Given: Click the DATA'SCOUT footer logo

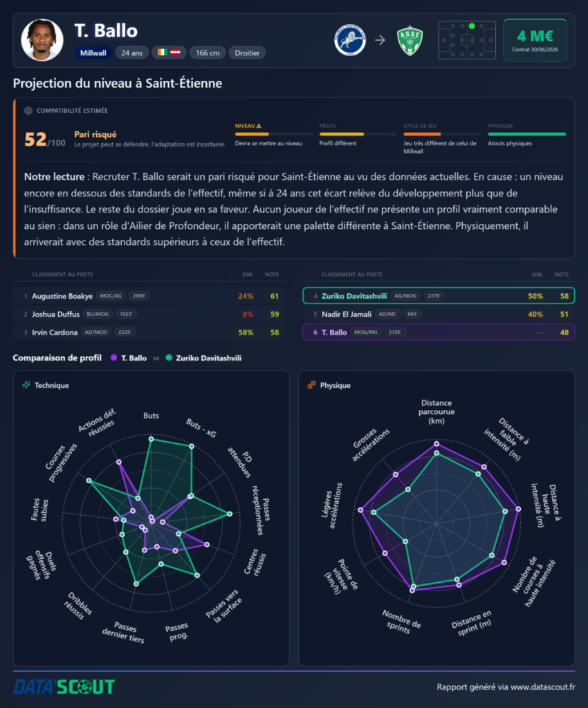Looking at the screenshot, I should 64,687.
